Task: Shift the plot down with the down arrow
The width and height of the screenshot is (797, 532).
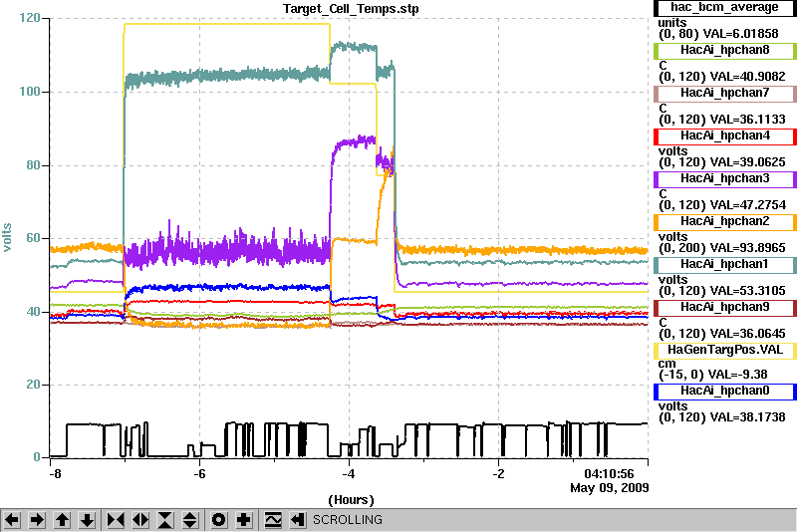Action: [87, 520]
